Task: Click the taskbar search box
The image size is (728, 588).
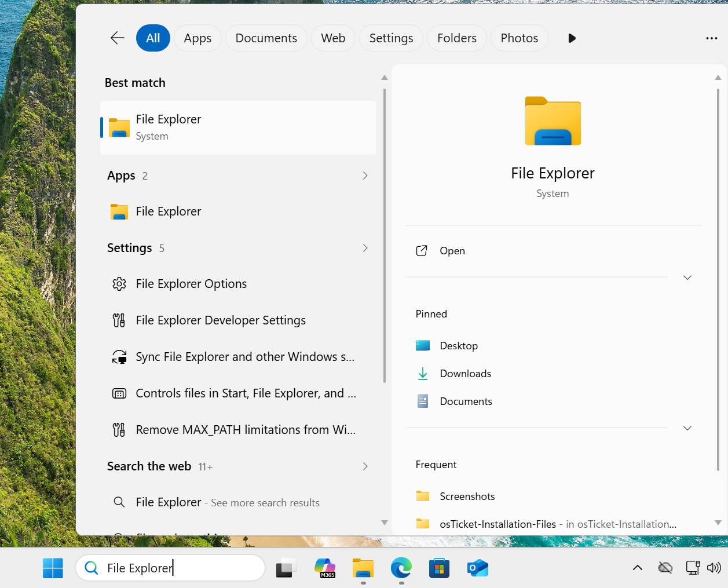Action: 170,568
